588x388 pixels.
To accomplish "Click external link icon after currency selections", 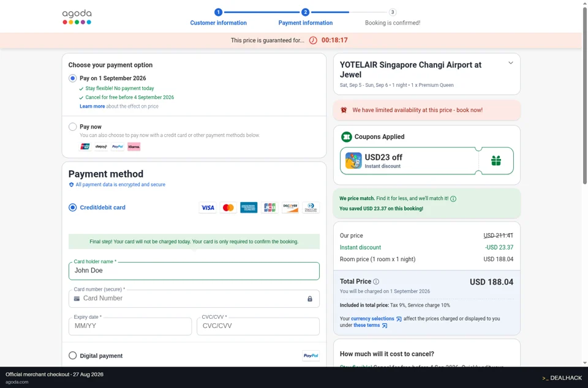I will [399, 319].
